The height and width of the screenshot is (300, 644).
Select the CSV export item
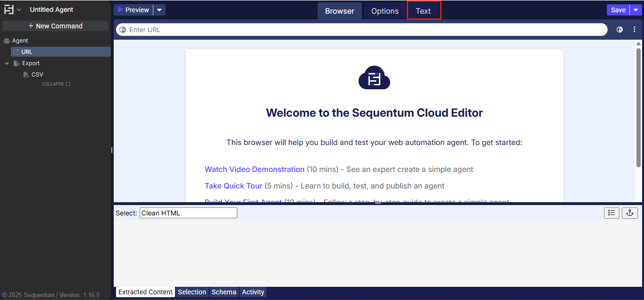pos(37,75)
